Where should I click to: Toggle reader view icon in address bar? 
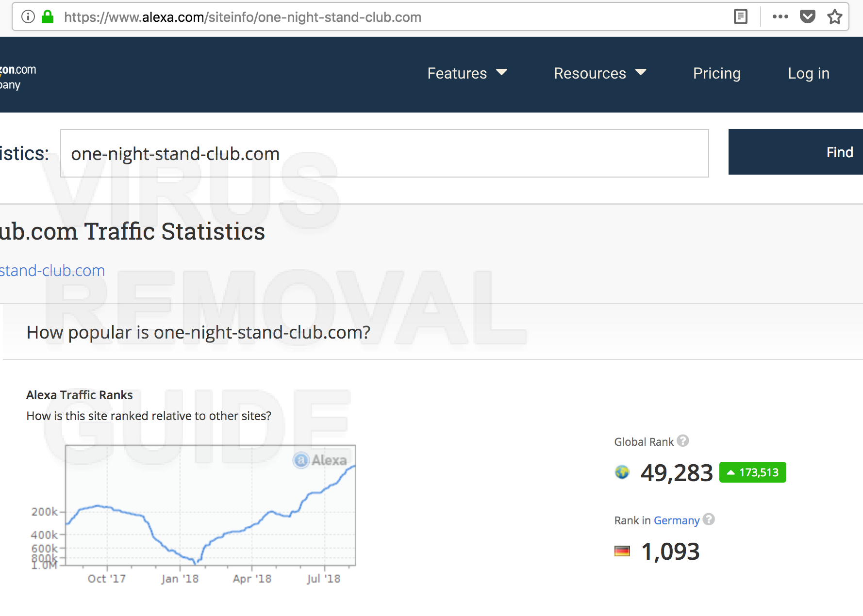click(x=740, y=17)
